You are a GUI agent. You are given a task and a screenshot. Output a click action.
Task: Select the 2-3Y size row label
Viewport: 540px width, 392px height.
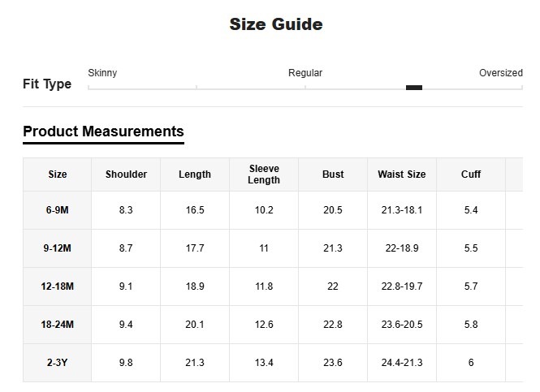point(58,363)
